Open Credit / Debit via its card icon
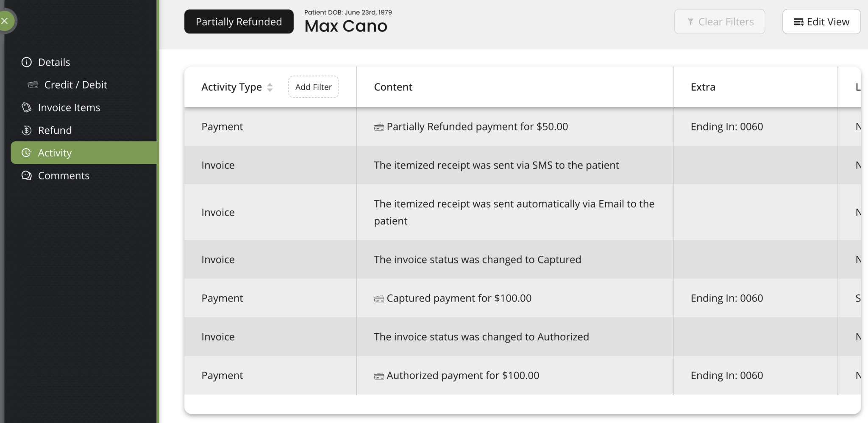This screenshot has width=868, height=423. coord(33,85)
